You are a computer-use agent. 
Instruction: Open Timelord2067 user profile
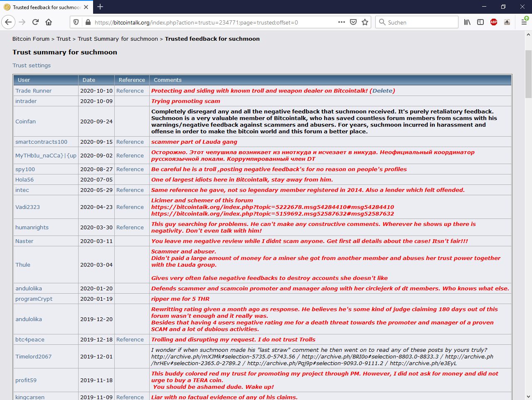click(34, 356)
